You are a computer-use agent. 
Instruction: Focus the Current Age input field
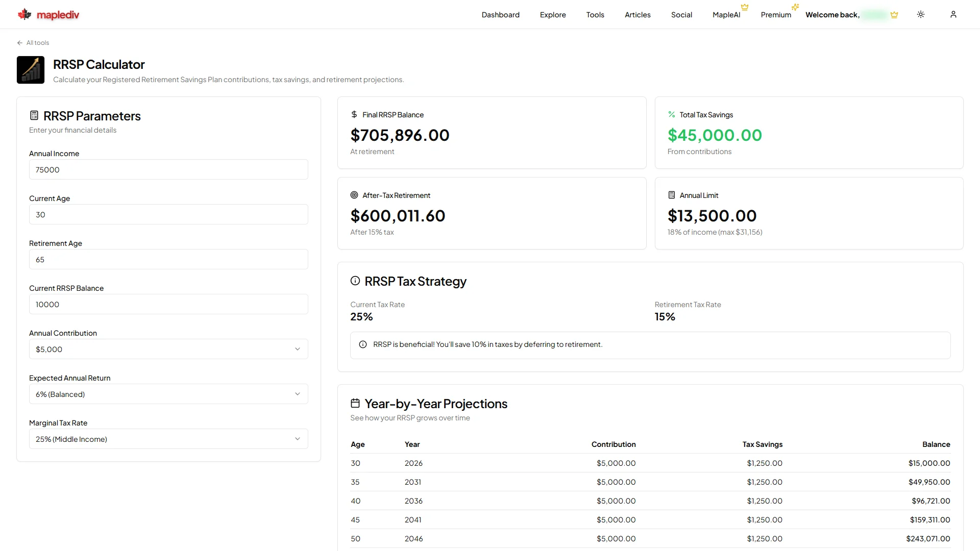click(168, 215)
